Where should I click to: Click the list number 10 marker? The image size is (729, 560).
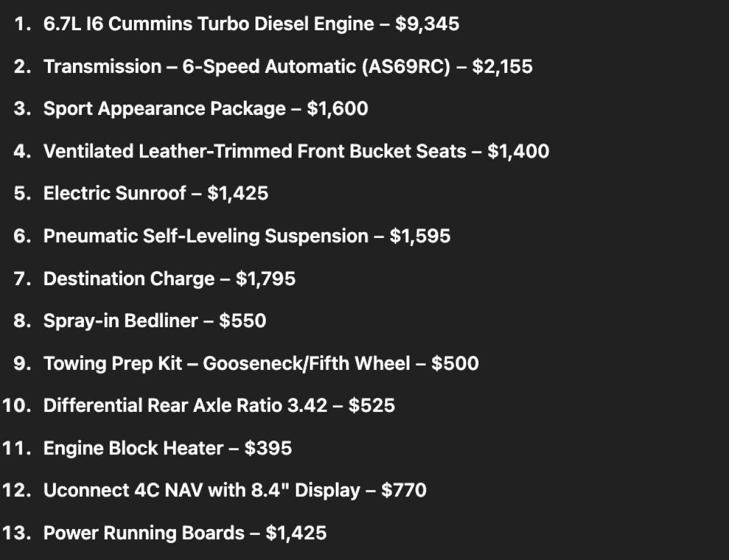[16, 405]
